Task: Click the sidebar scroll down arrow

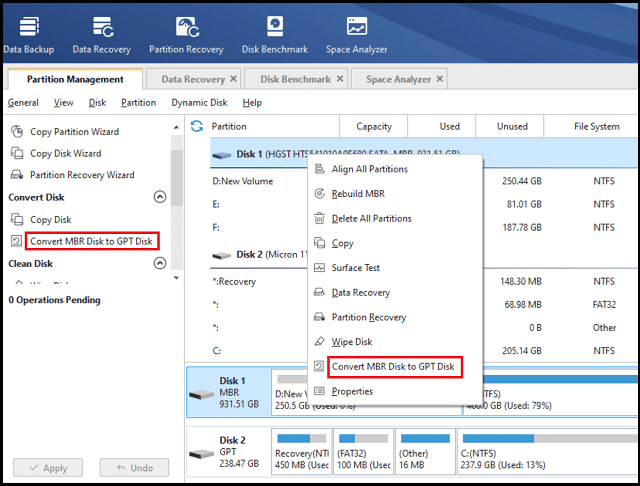Action: pyautogui.click(x=176, y=277)
